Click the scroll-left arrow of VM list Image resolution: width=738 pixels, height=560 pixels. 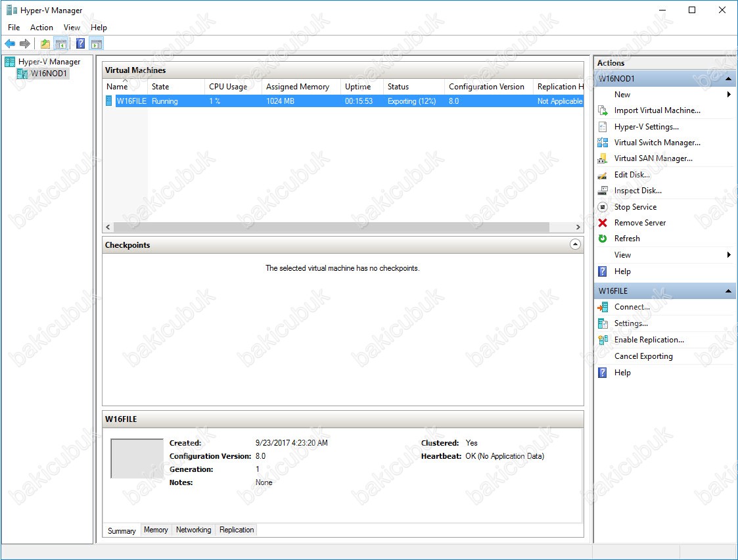[108, 227]
